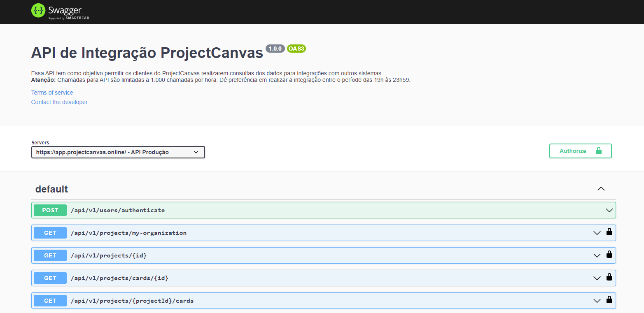644x313 pixels.
Task: Open the Contact the developer link
Action: point(59,102)
